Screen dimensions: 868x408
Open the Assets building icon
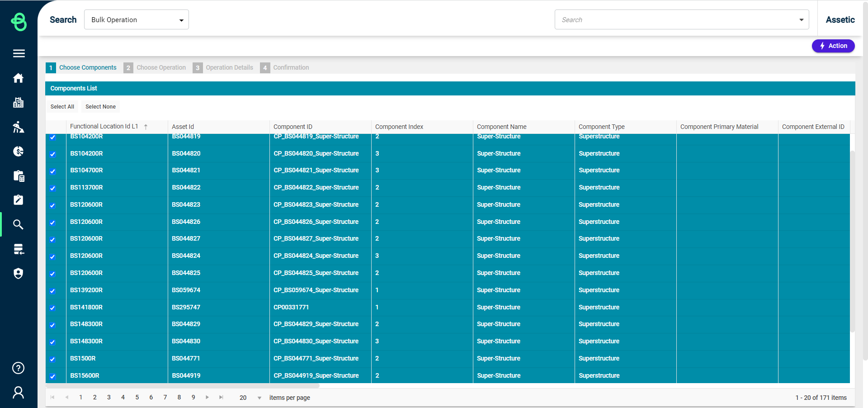click(19, 103)
